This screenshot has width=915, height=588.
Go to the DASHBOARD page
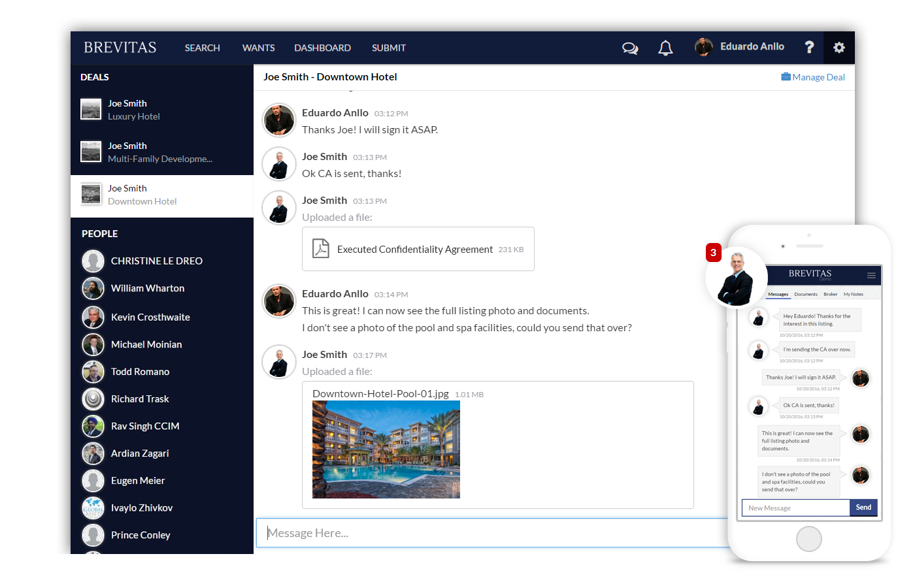[323, 48]
